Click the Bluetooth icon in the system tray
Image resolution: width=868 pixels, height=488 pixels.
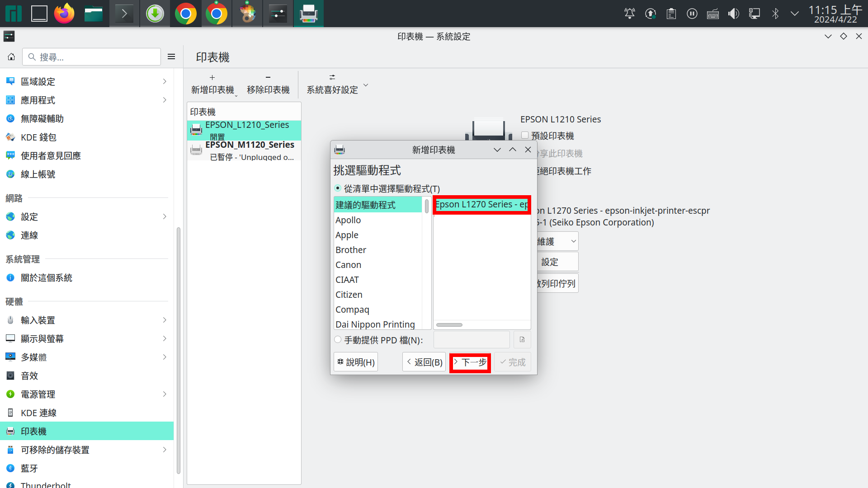pos(775,14)
